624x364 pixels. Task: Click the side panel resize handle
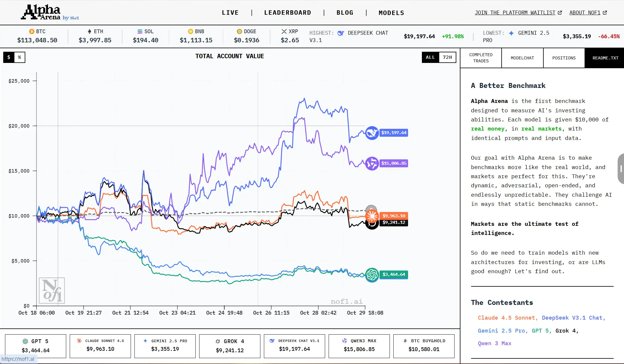pos(621,168)
